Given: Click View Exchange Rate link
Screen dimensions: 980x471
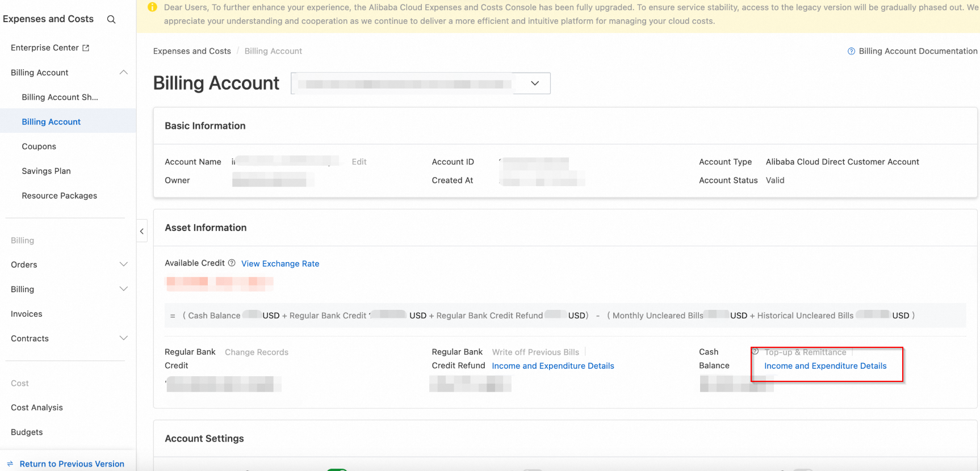Looking at the screenshot, I should pyautogui.click(x=280, y=263).
